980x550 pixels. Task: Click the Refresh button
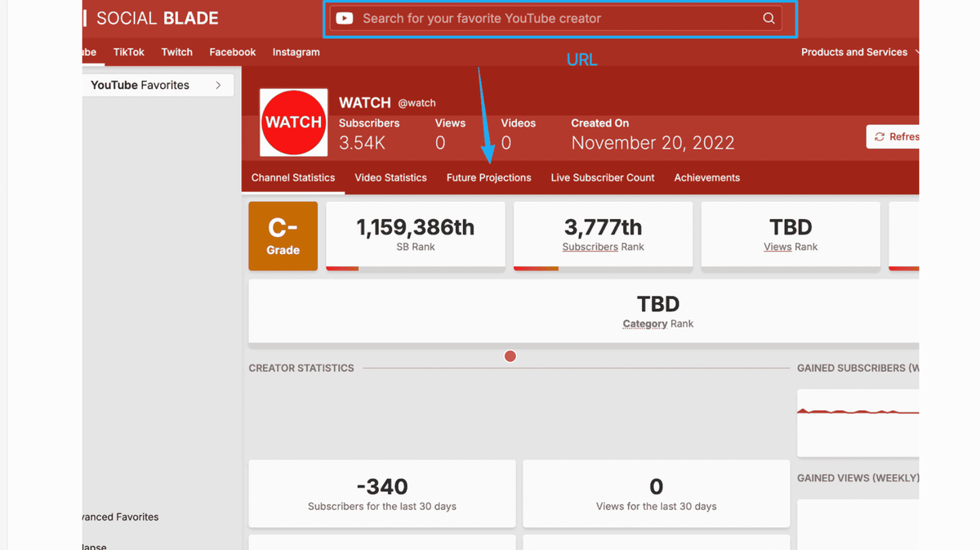click(x=893, y=136)
